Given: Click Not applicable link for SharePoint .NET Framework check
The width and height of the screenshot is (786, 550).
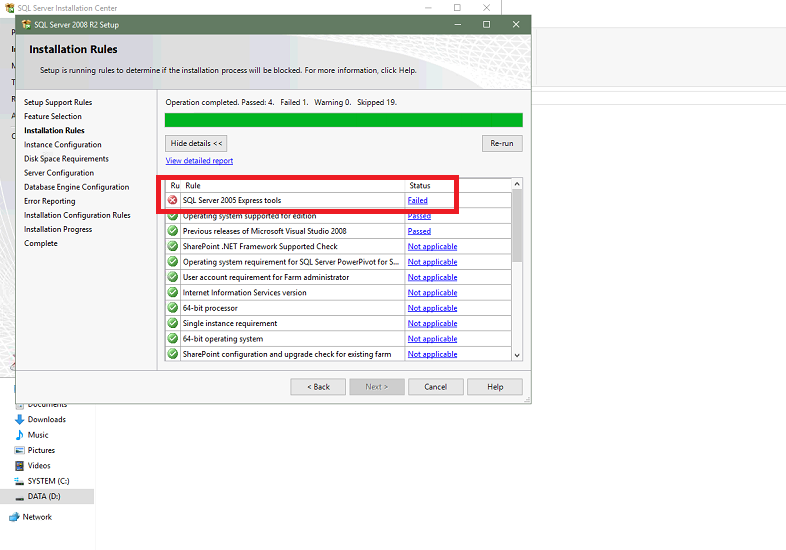Looking at the screenshot, I should 432,246.
